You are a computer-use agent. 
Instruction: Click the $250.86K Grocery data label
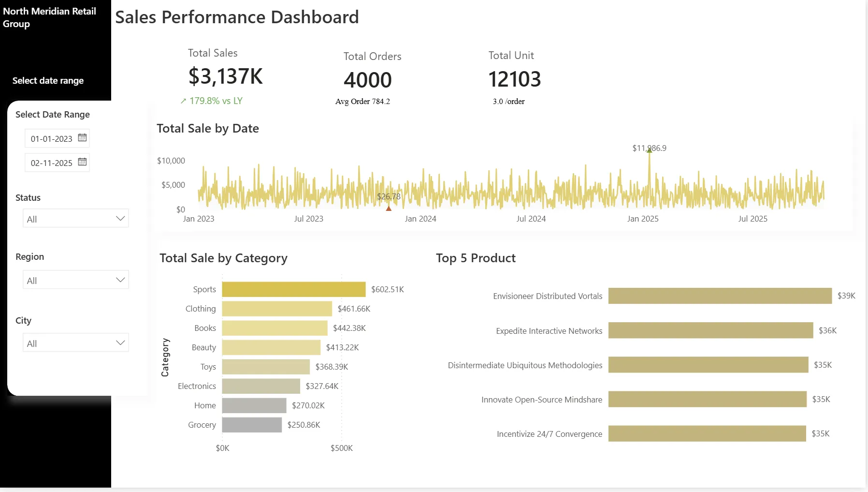[x=304, y=425]
